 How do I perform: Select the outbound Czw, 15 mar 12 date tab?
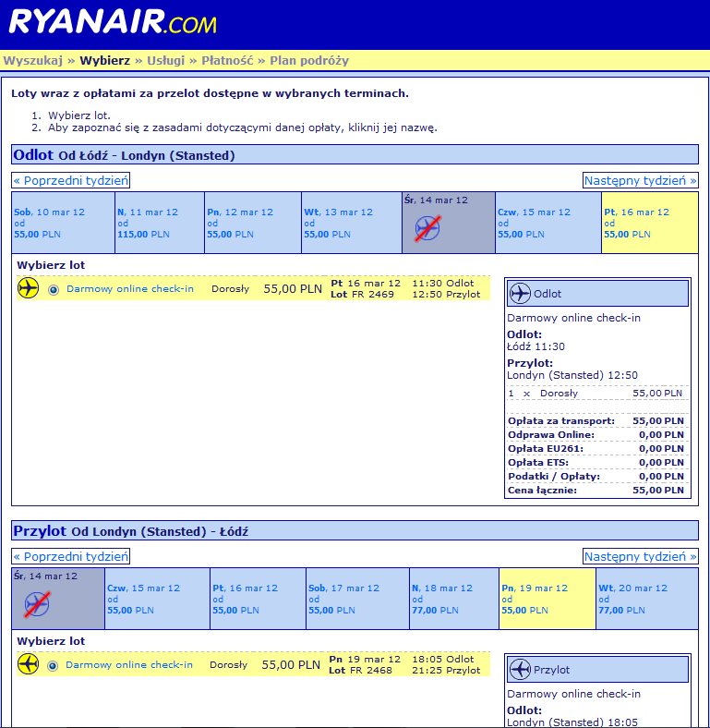(548, 223)
